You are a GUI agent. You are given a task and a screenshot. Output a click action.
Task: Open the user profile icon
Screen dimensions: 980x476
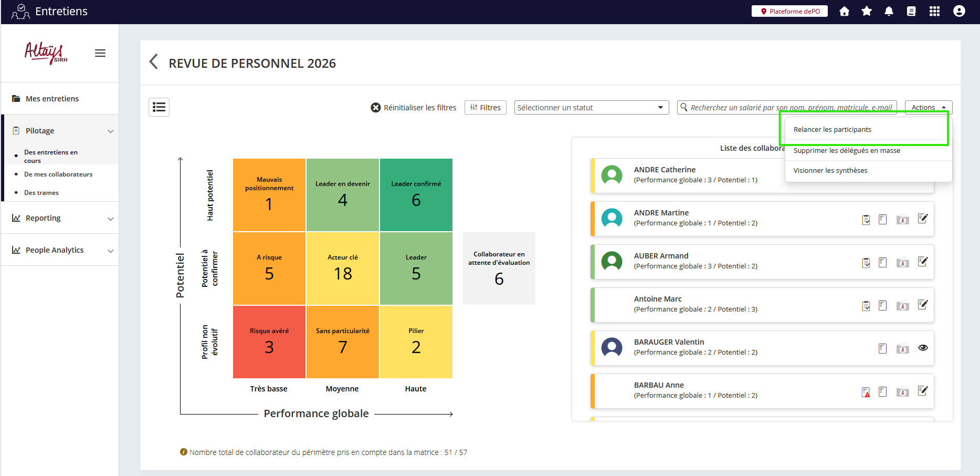[x=959, y=12]
